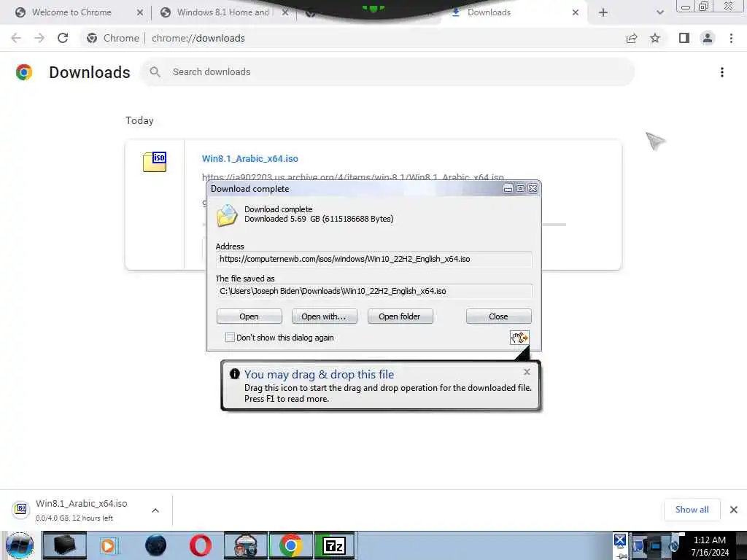Viewport: 747px width, 560px height.
Task: Open the Windows Start orb
Action: coord(20,545)
